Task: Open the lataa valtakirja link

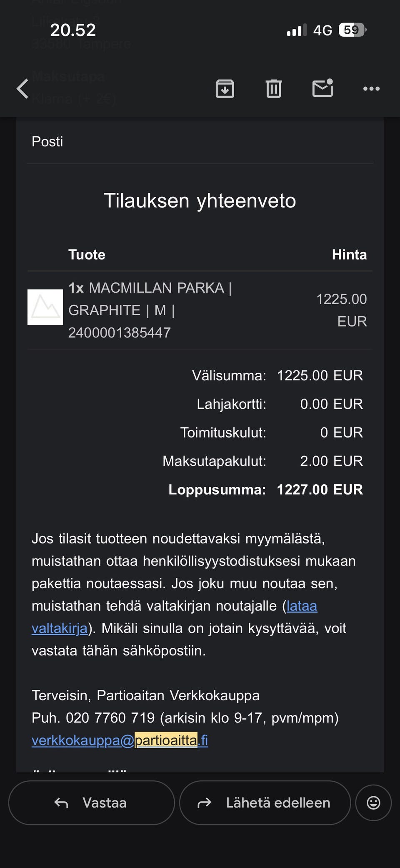Action: [x=174, y=617]
